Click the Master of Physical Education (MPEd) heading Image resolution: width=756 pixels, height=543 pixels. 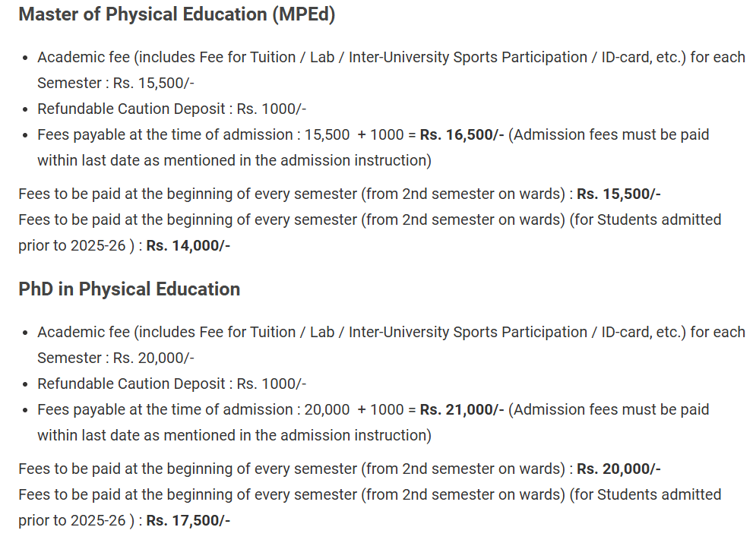pyautogui.click(x=176, y=16)
